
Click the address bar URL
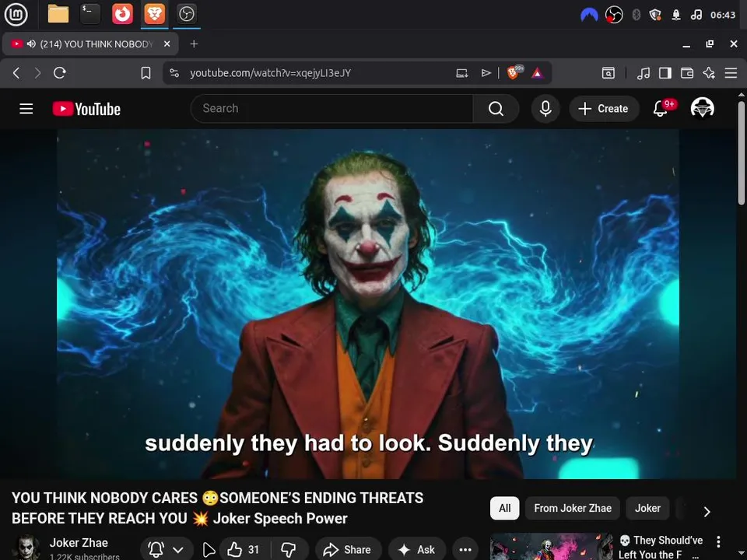(x=270, y=73)
